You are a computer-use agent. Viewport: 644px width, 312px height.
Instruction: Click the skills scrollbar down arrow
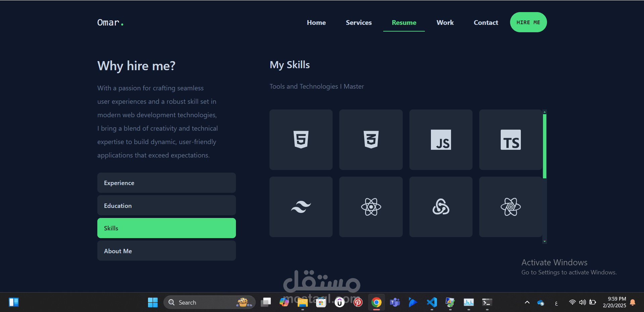(x=545, y=241)
